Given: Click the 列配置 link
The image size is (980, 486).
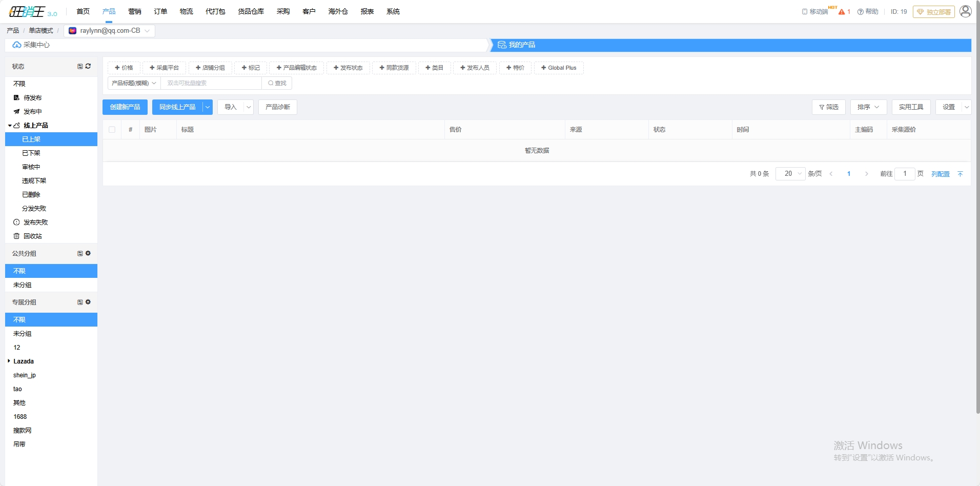Looking at the screenshot, I should pos(940,174).
